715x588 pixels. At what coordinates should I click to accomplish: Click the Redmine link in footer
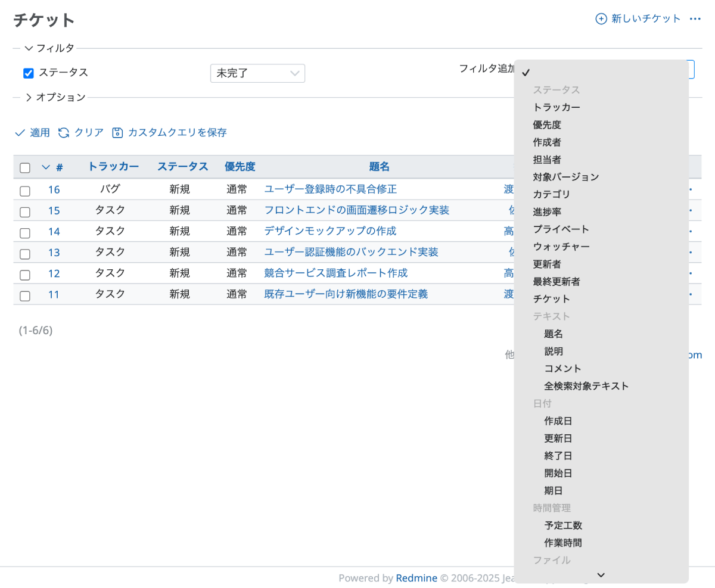click(416, 578)
